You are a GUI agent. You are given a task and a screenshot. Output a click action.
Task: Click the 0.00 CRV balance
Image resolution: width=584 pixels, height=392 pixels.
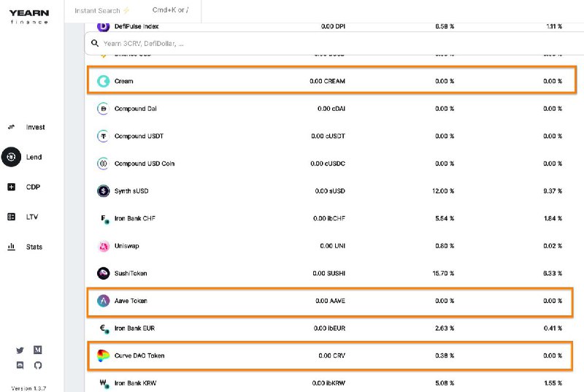pyautogui.click(x=332, y=356)
